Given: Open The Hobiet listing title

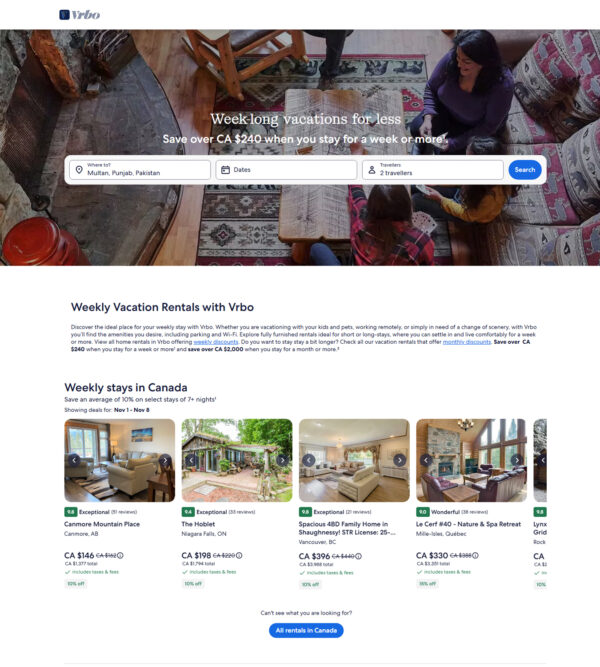Looking at the screenshot, I should (x=198, y=524).
